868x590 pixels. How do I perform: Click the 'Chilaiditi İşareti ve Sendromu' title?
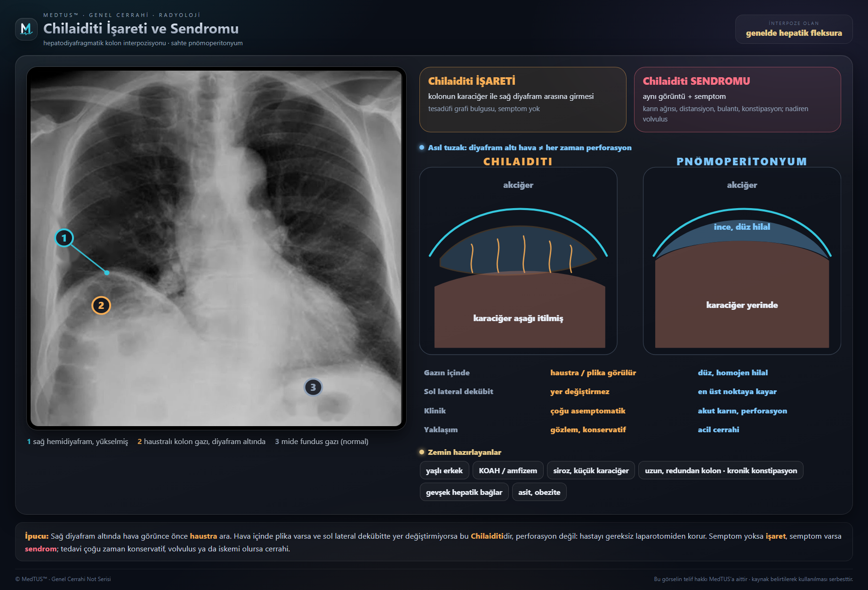[141, 29]
